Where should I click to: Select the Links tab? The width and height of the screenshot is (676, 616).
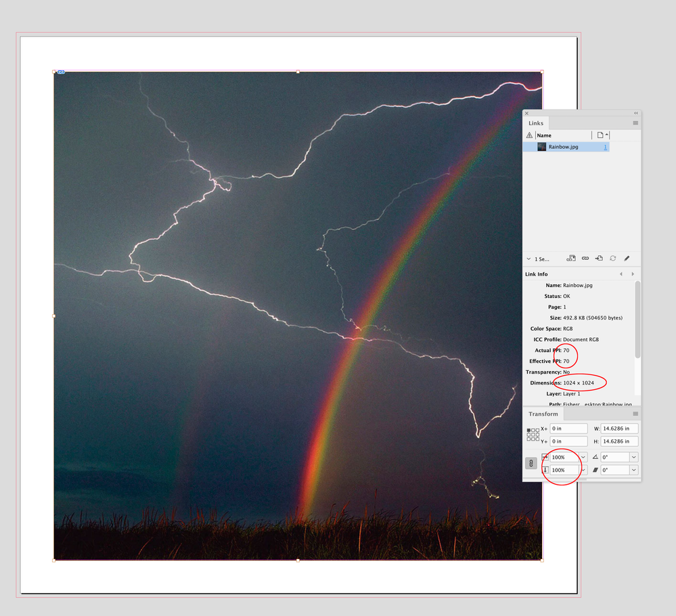tap(536, 123)
